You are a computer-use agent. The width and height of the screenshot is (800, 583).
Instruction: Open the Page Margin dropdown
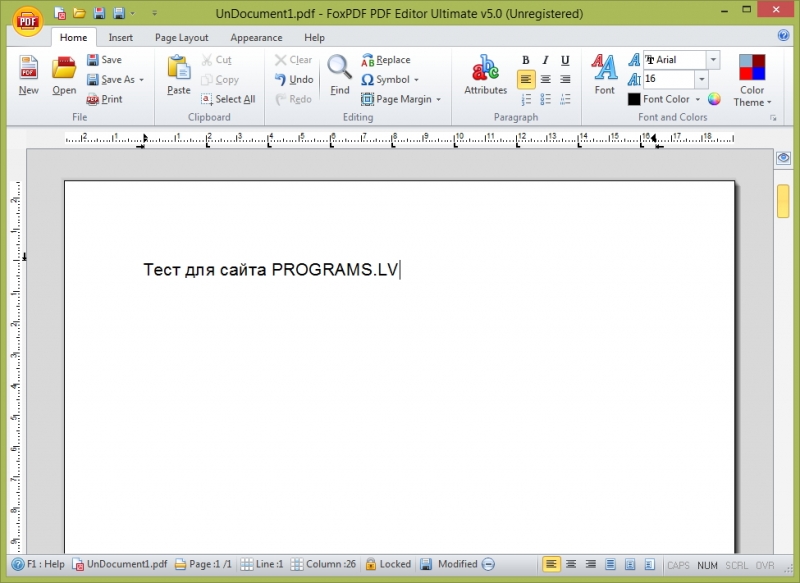401,99
